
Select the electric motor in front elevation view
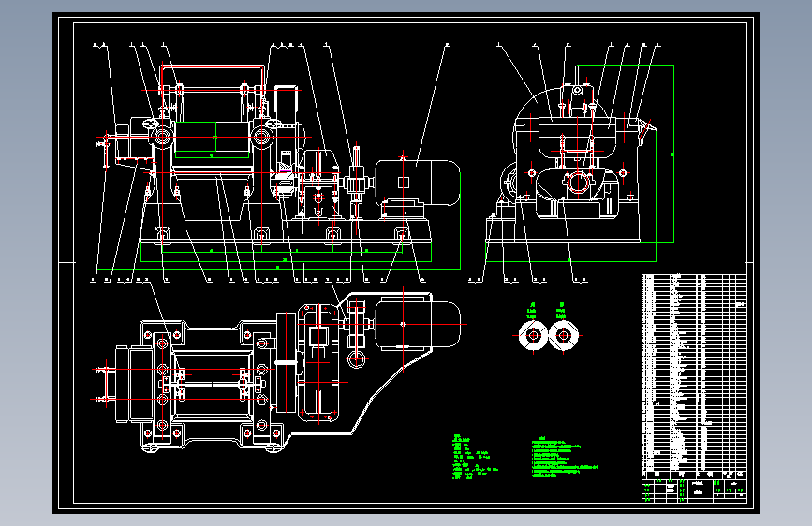point(418,183)
